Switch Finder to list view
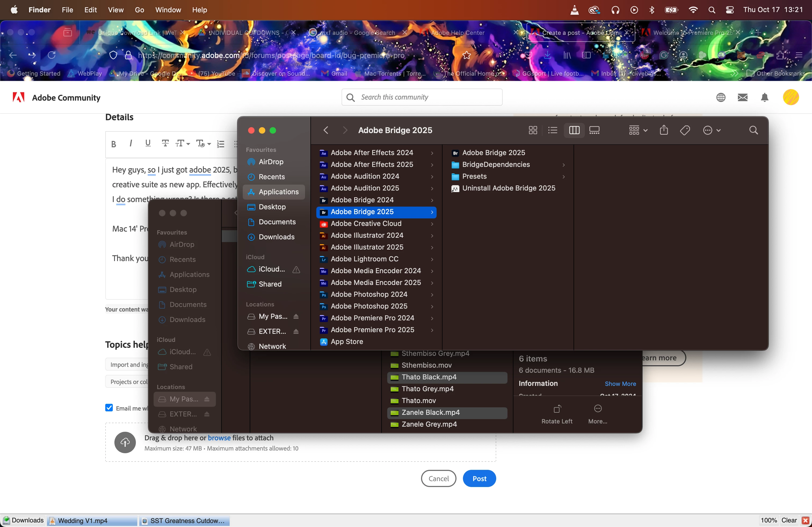Viewport: 812px width, 527px height. point(552,130)
